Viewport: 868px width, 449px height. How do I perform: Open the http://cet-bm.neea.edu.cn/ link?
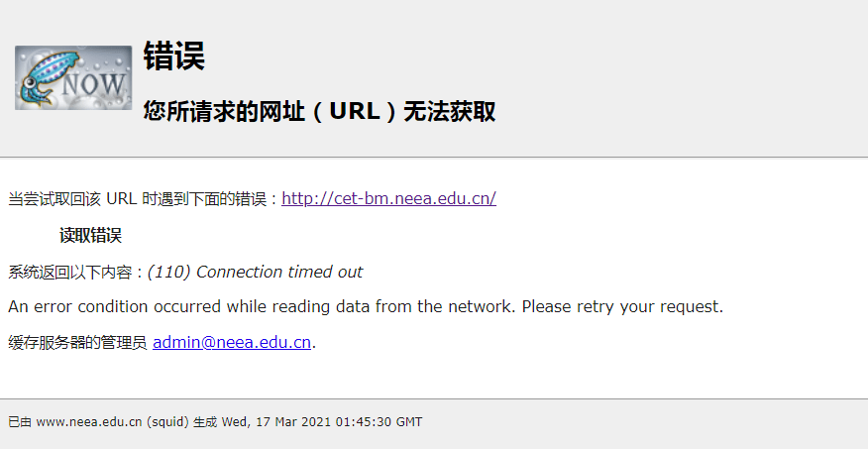coord(388,198)
